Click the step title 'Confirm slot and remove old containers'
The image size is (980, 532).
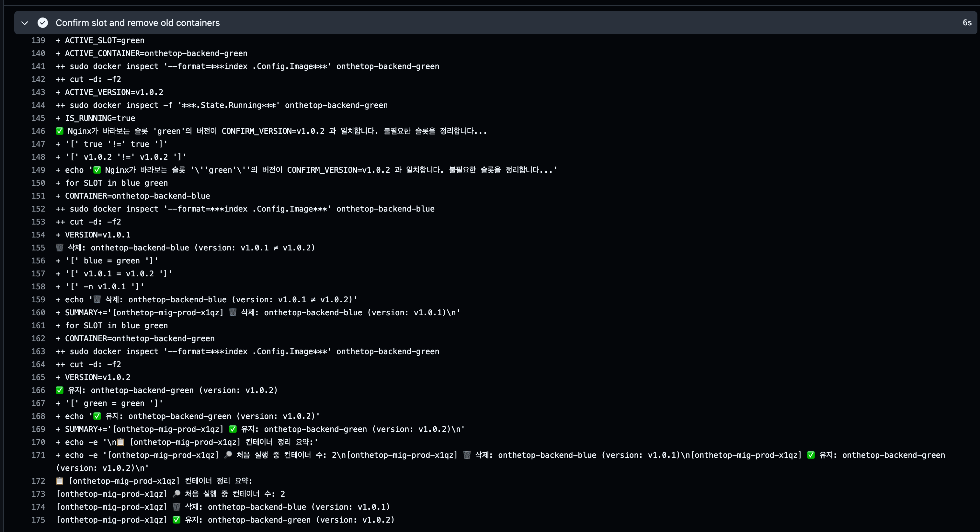137,23
